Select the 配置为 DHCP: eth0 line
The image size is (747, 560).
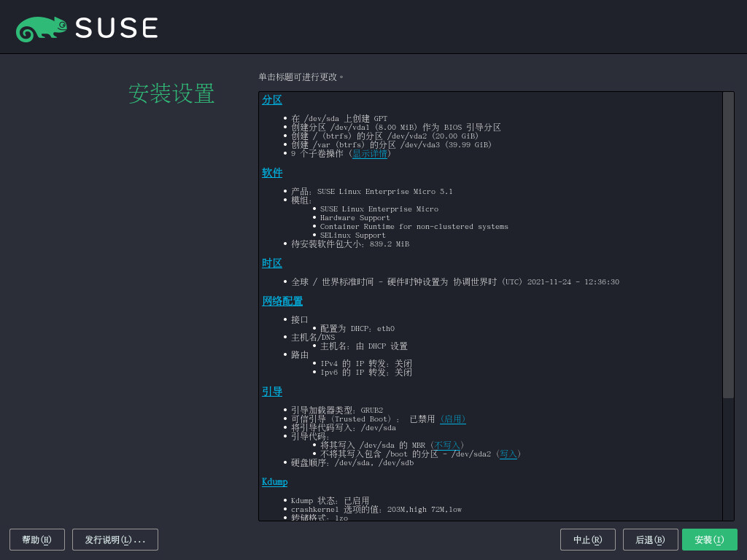357,329
